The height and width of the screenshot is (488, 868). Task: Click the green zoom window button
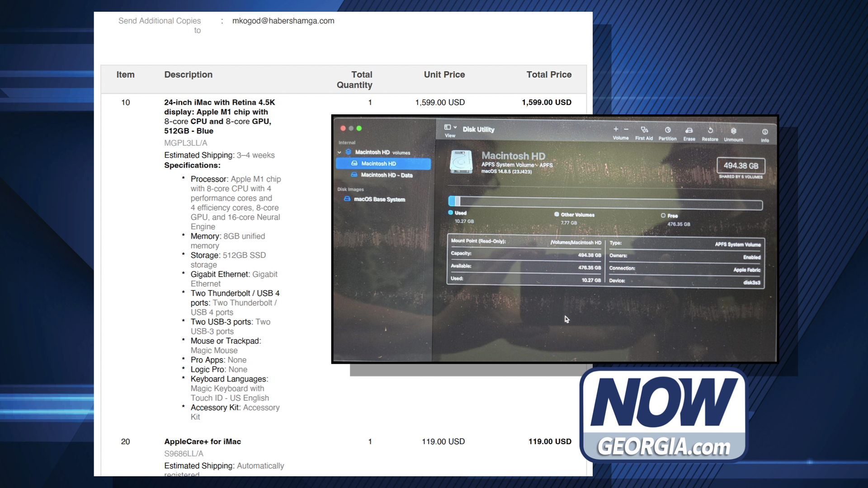pos(359,128)
